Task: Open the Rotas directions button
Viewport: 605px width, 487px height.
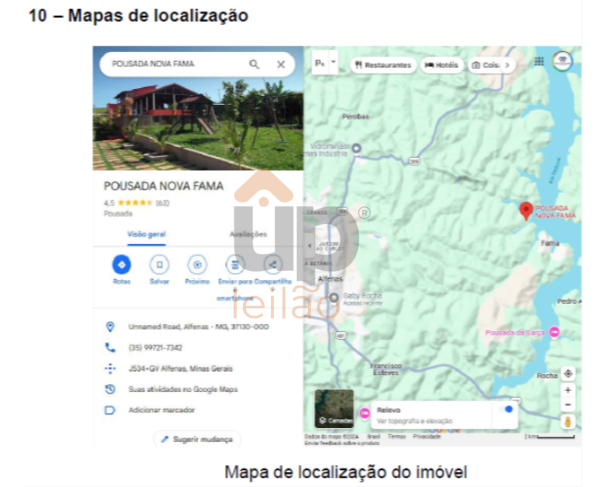Action: pos(122,265)
